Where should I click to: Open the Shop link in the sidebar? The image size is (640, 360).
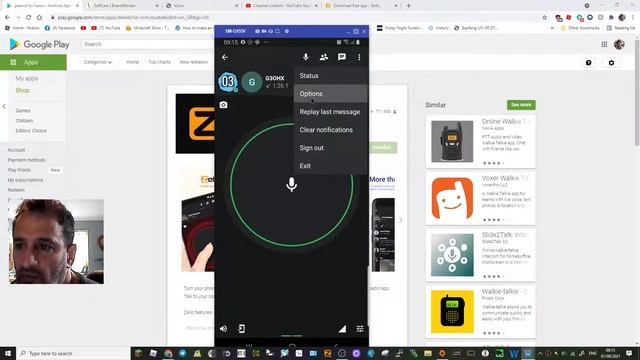pyautogui.click(x=22, y=90)
